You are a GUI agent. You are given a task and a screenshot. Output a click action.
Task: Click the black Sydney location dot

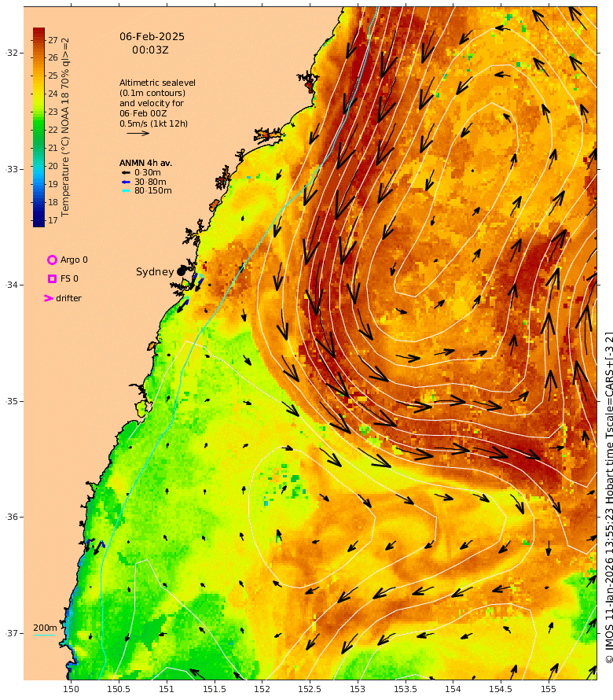click(x=181, y=271)
